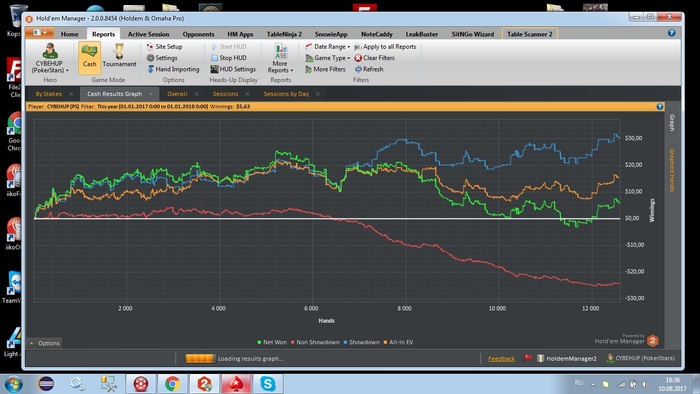Open the Date Range filter dropdown
The width and height of the screenshot is (700, 394).
[328, 46]
